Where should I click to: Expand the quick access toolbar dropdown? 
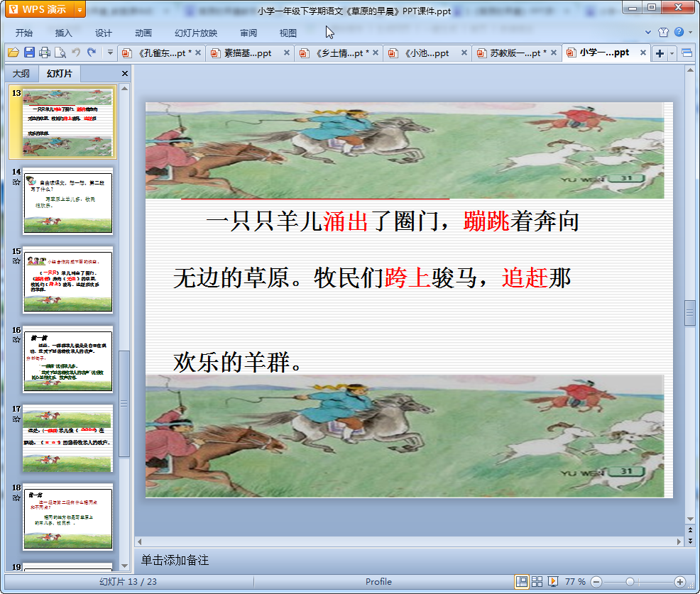[x=110, y=53]
